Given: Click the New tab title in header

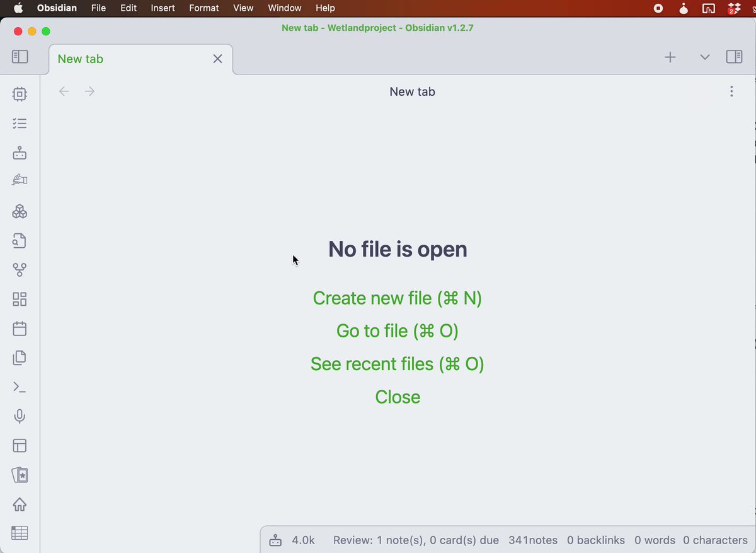Looking at the screenshot, I should pyautogui.click(x=412, y=91).
